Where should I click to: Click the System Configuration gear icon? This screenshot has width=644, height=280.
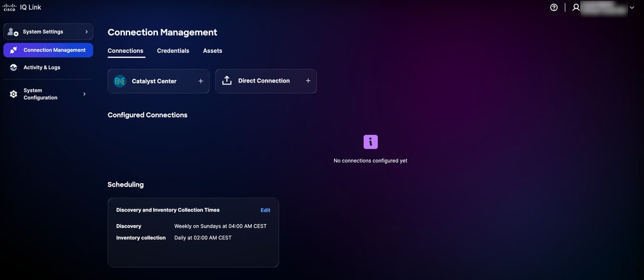(x=13, y=94)
